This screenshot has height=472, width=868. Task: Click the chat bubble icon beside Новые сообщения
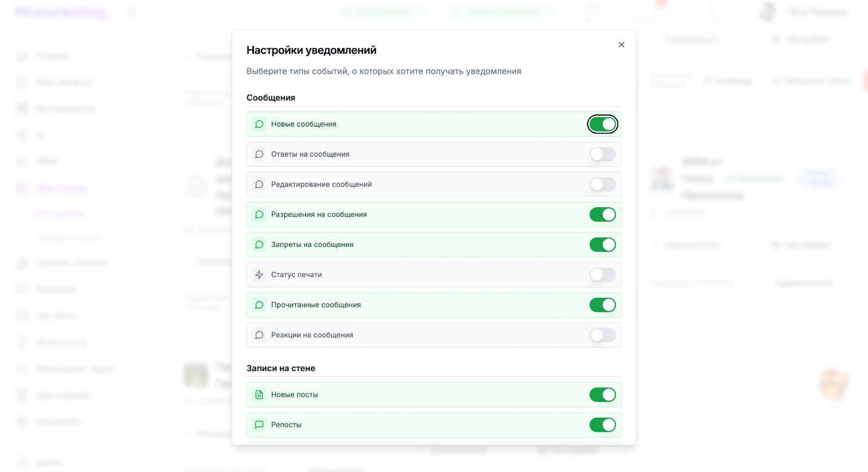pos(259,124)
